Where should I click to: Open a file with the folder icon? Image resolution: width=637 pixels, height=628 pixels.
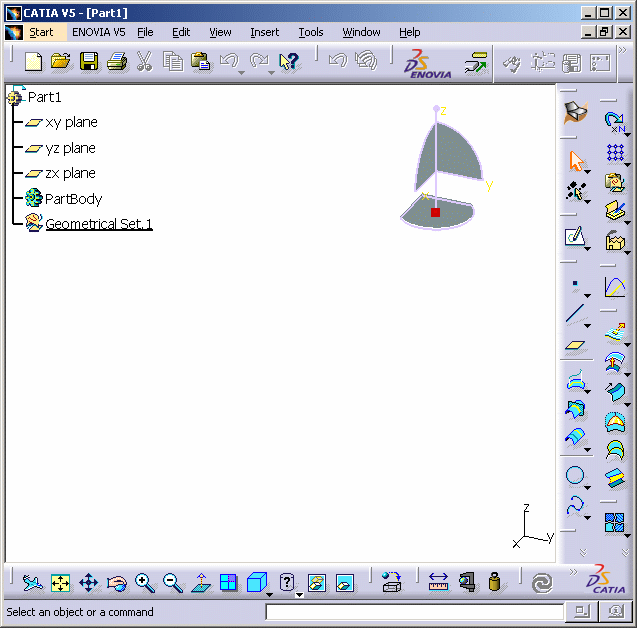pyautogui.click(x=61, y=62)
